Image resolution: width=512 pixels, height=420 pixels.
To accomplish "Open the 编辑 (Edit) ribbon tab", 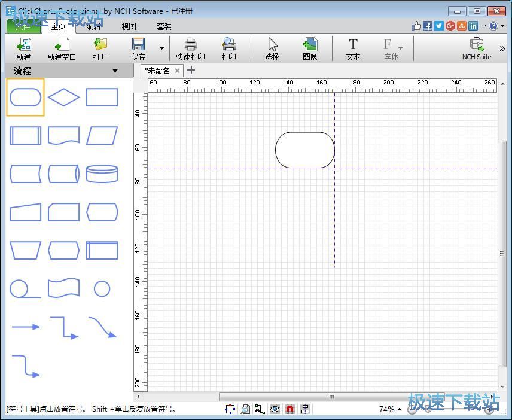I will click(x=93, y=26).
